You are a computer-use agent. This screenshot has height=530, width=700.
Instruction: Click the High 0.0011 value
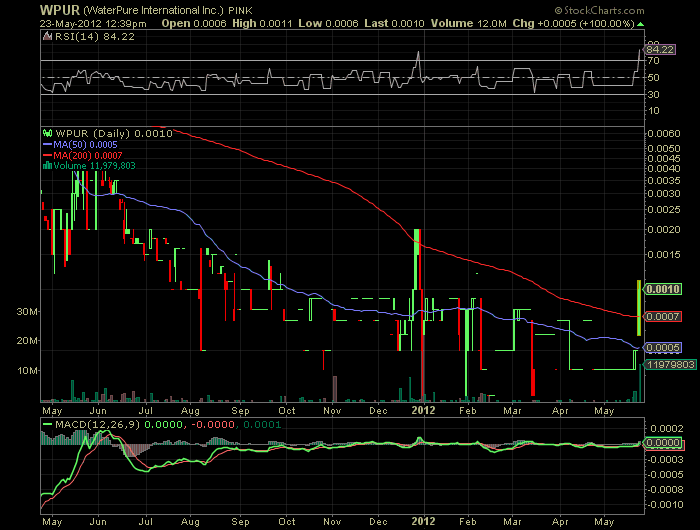coord(262,24)
